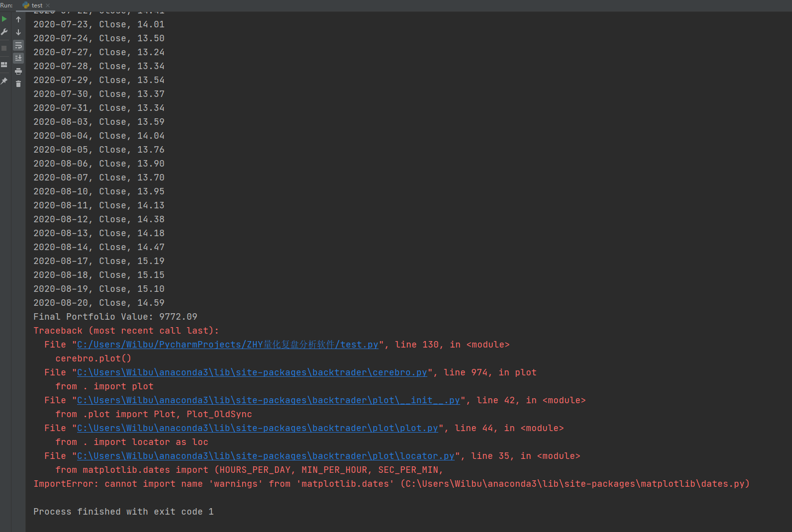Click the '2020-08-04, Close, 14.04' line
Screen dimensions: 792x532
[99, 136]
